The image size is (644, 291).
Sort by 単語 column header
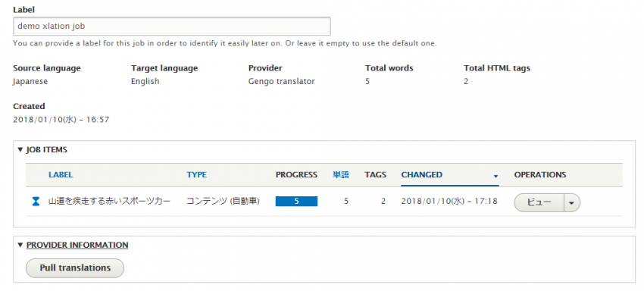click(x=340, y=175)
